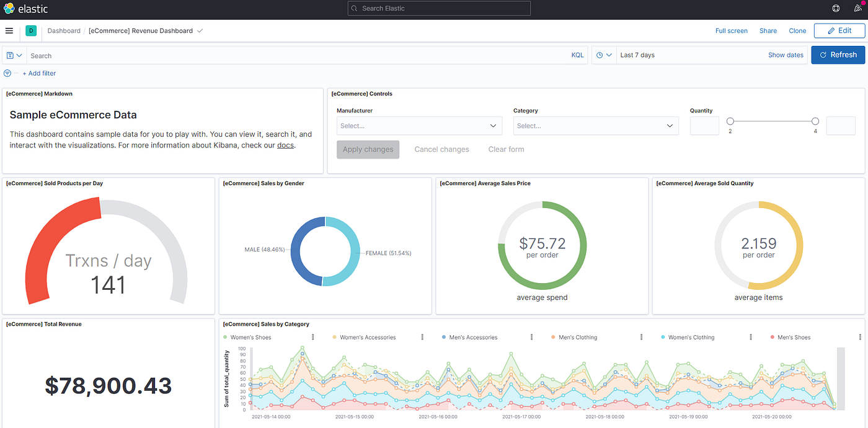Open the time picker clock icon
This screenshot has width=868, height=428.
coord(600,55)
